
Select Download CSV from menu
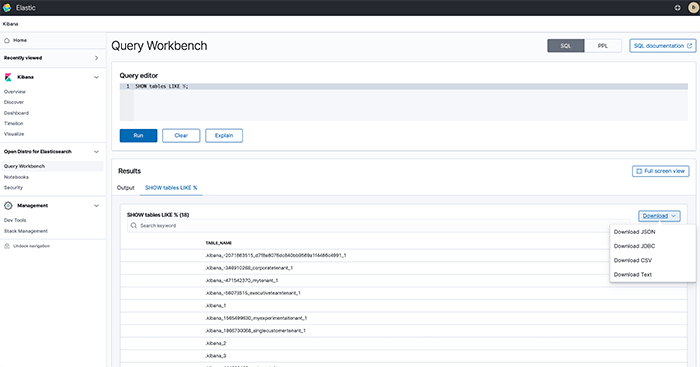coord(633,260)
